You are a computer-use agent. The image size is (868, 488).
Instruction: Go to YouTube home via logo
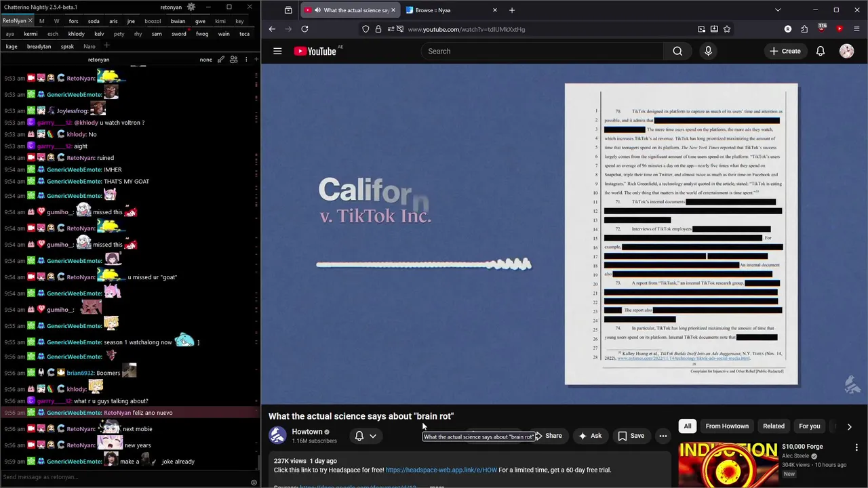[x=316, y=51]
